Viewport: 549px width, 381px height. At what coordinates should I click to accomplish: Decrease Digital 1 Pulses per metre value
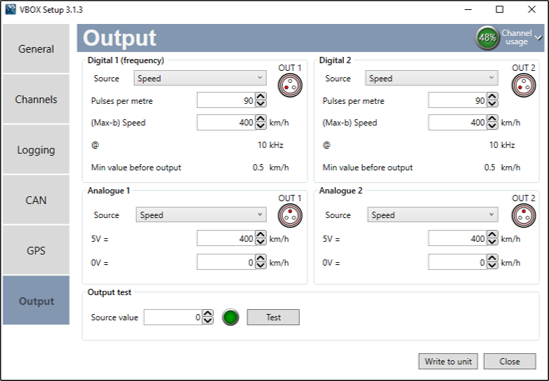pyautogui.click(x=260, y=104)
